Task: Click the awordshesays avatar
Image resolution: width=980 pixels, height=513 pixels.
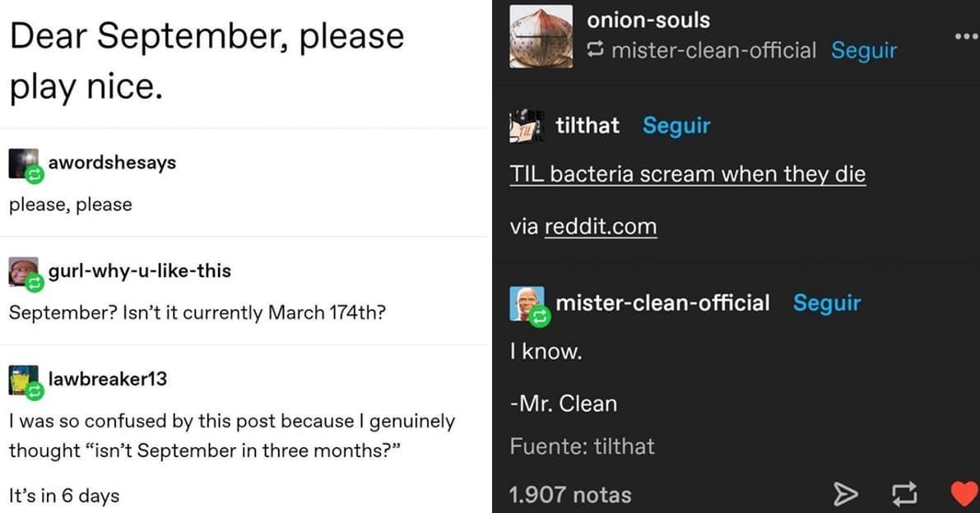Action: coord(24,164)
